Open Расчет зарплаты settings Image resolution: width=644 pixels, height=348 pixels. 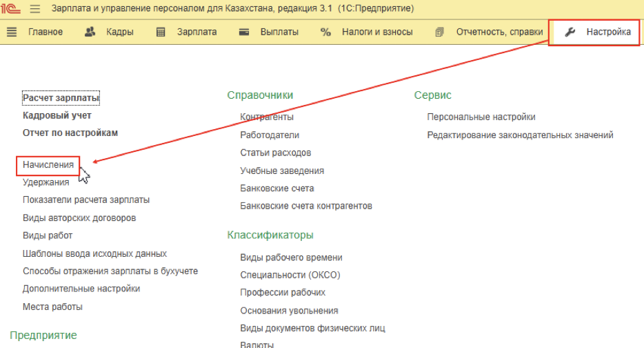coord(61,98)
